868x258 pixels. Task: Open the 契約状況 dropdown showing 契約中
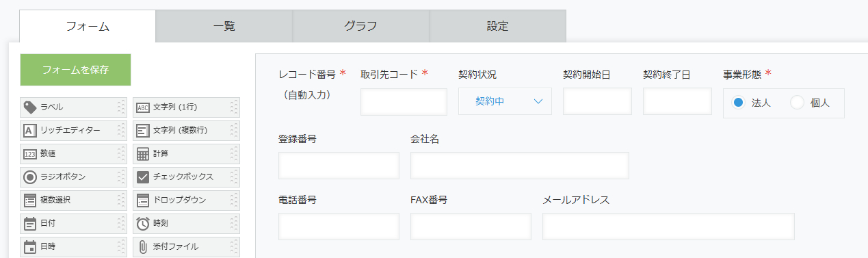(x=505, y=101)
